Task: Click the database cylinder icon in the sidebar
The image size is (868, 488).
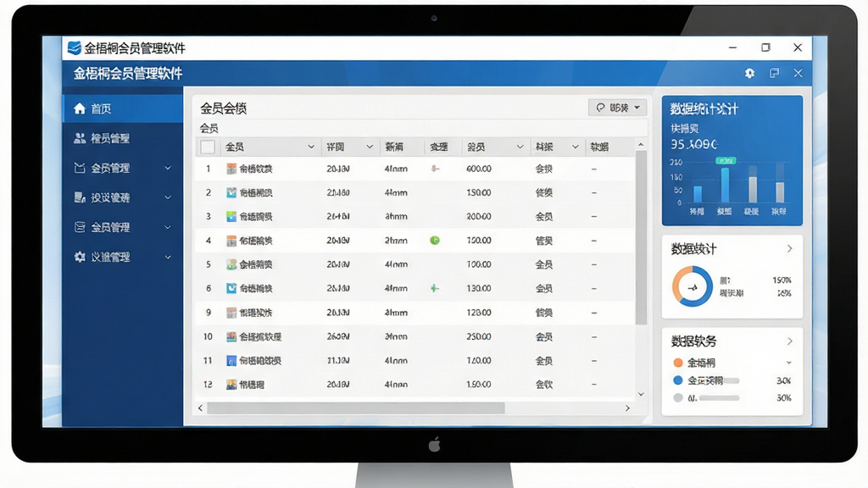Action: pyautogui.click(x=80, y=227)
